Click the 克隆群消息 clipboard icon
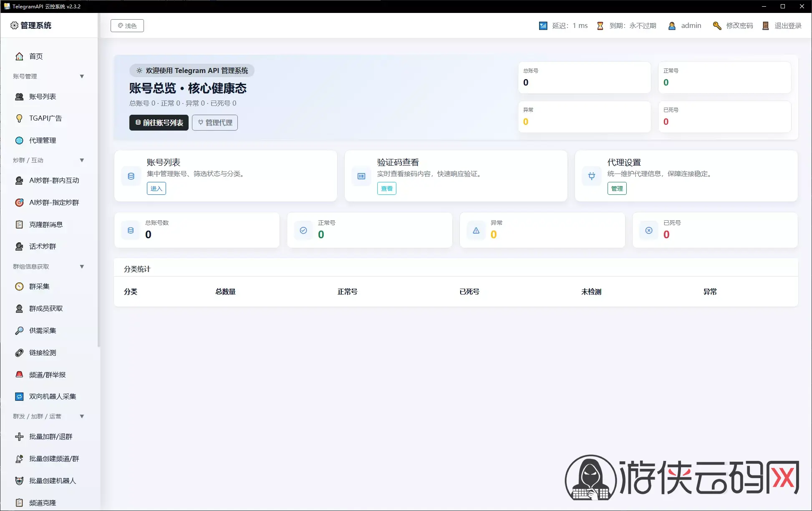 tap(19, 224)
